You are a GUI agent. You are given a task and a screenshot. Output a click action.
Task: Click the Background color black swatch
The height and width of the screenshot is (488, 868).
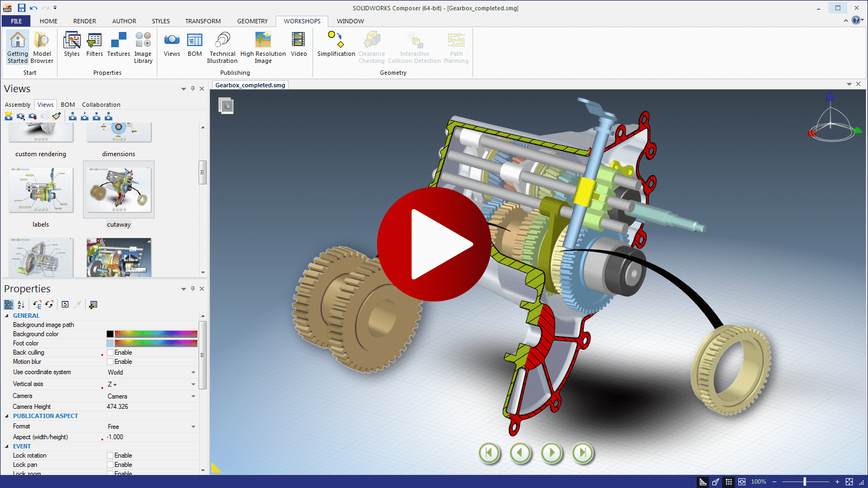point(110,334)
